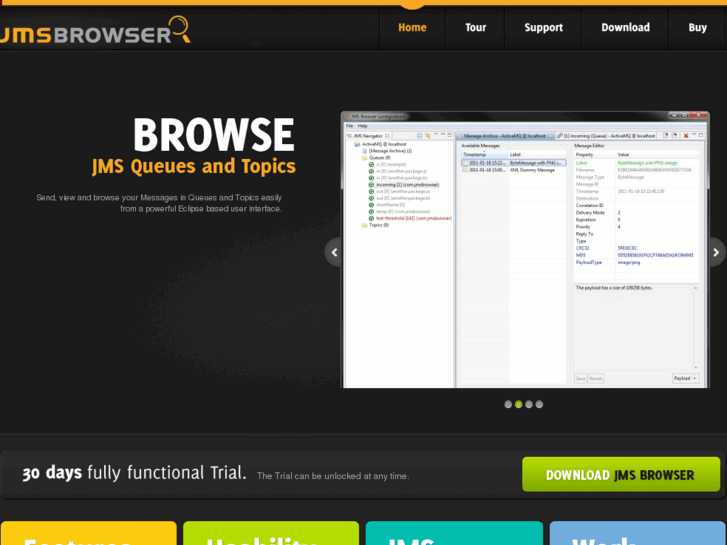This screenshot has width=727, height=545.
Task: Select the first carousel dot
Action: 508,404
